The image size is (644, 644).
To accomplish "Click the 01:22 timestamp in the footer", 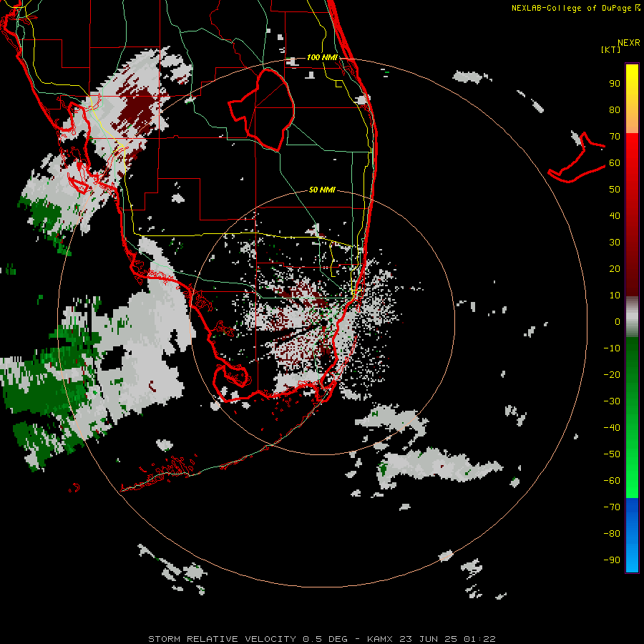I will (479, 639).
